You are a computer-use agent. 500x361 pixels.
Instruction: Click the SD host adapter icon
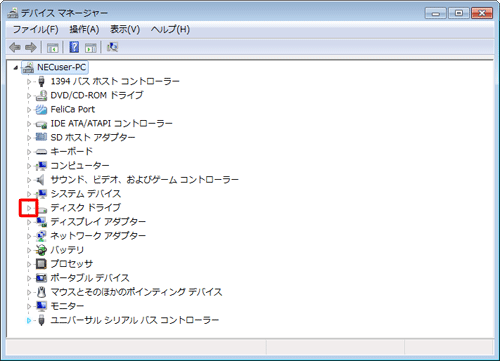tap(41, 137)
